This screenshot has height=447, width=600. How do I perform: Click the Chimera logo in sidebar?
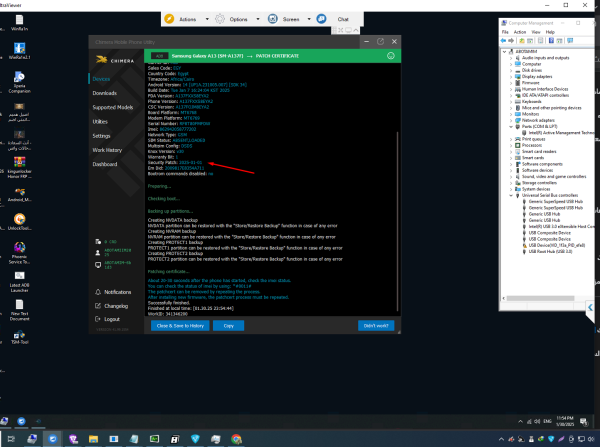tap(115, 60)
